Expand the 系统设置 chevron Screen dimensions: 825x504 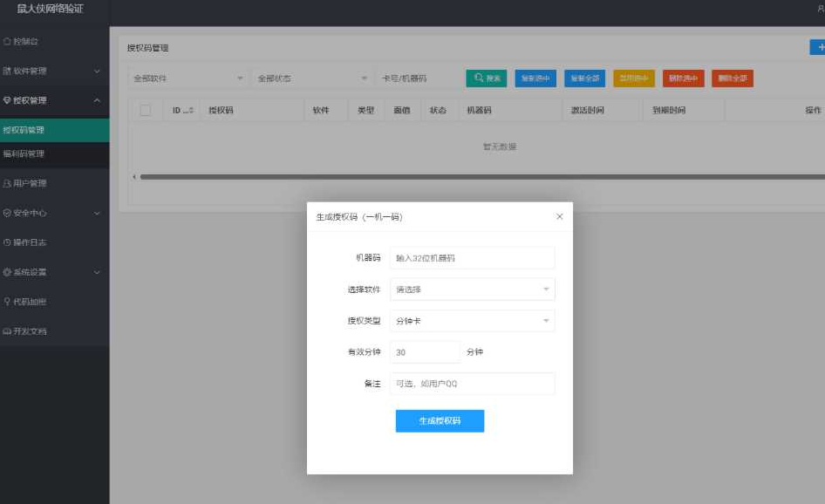tap(97, 273)
